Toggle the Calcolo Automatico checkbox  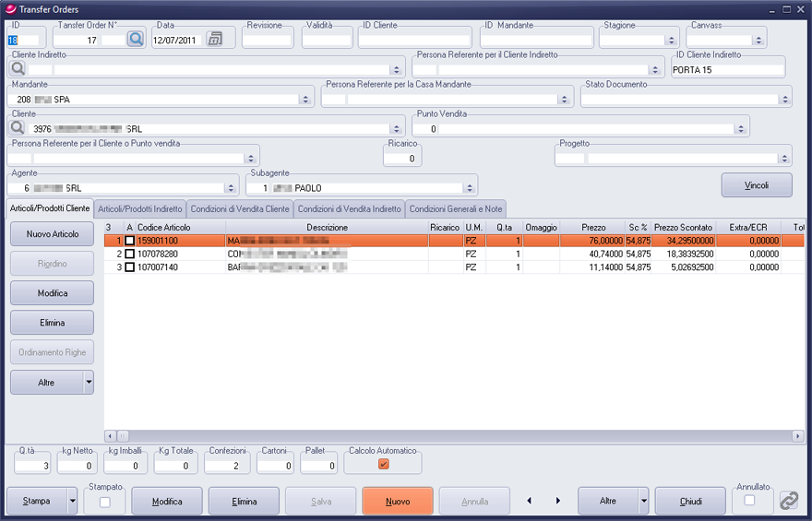(x=383, y=464)
